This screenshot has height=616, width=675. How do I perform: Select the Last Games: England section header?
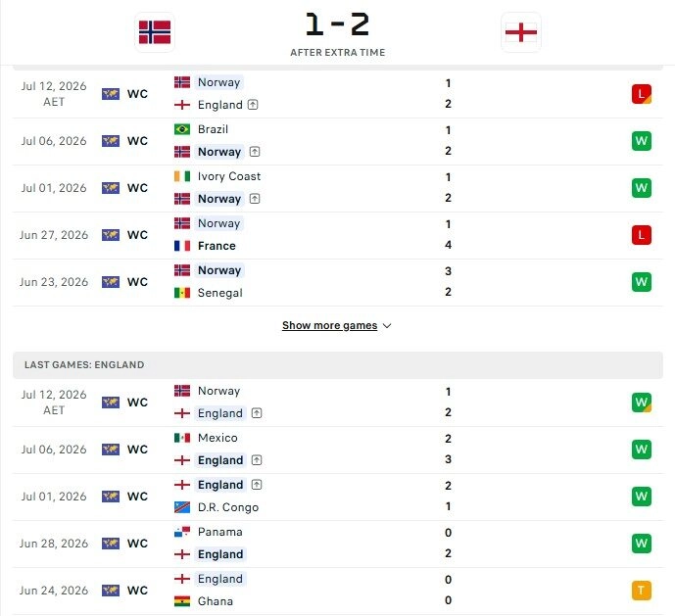pyautogui.click(x=338, y=365)
